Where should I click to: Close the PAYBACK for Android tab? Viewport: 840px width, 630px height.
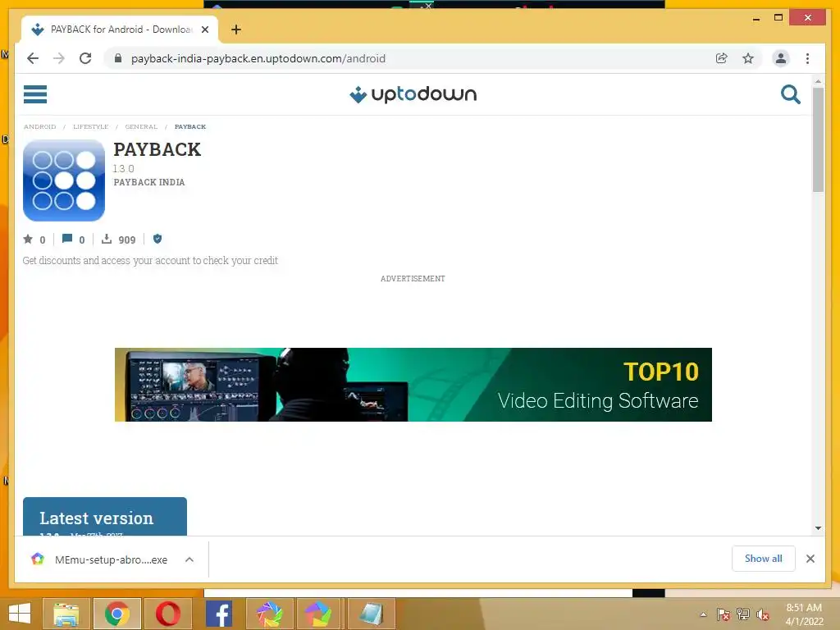204,30
